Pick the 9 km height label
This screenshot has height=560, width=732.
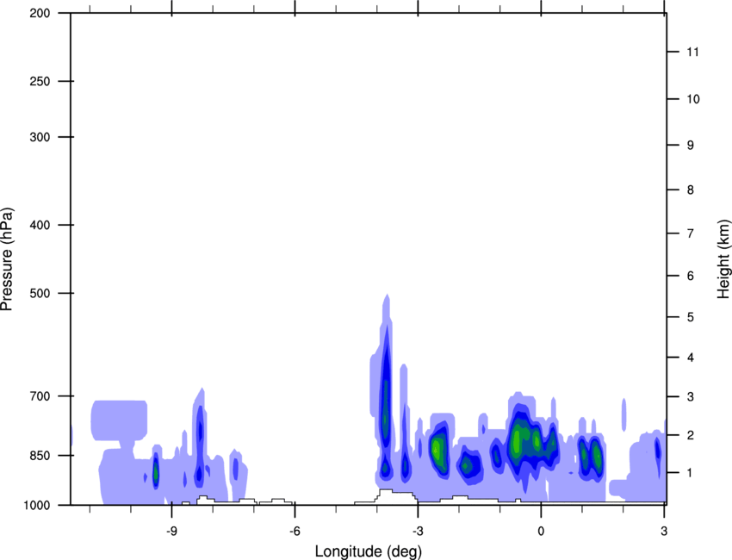[x=691, y=146]
